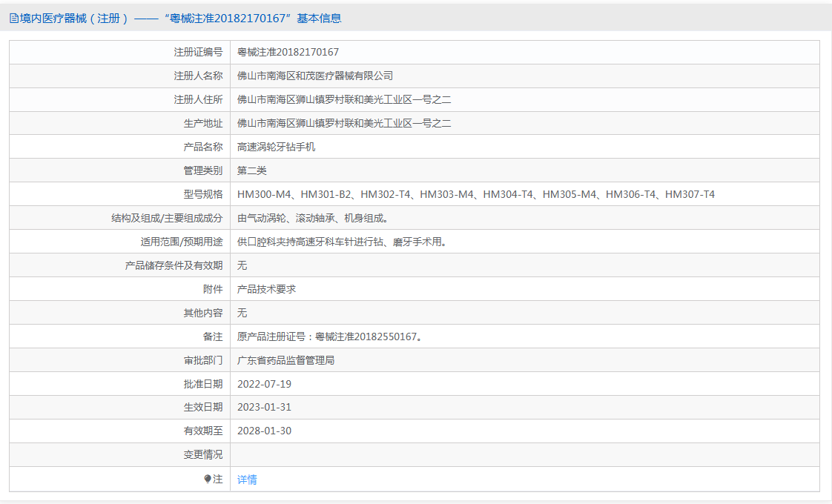Select expiry date 2028-01-30
The width and height of the screenshot is (832, 504).
click(x=264, y=431)
